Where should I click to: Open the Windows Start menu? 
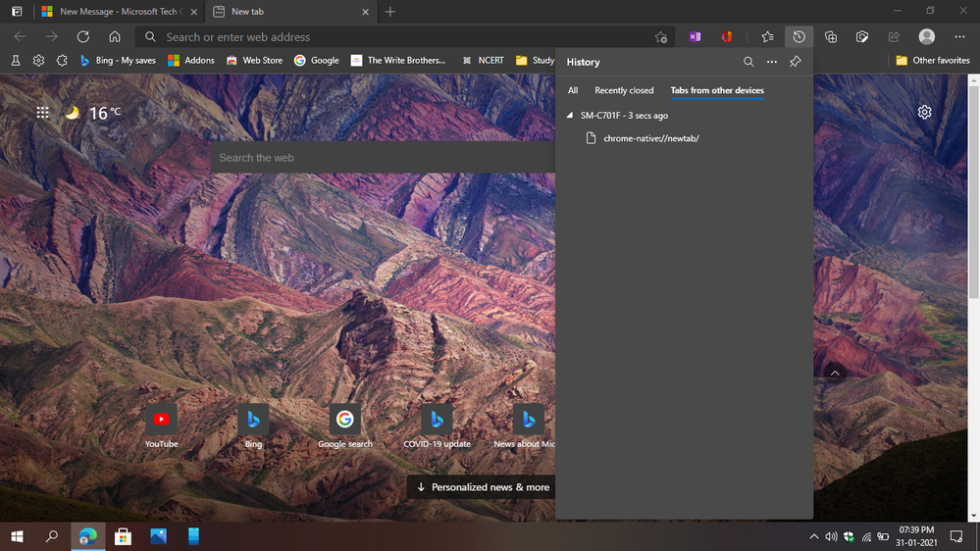pos(17,536)
